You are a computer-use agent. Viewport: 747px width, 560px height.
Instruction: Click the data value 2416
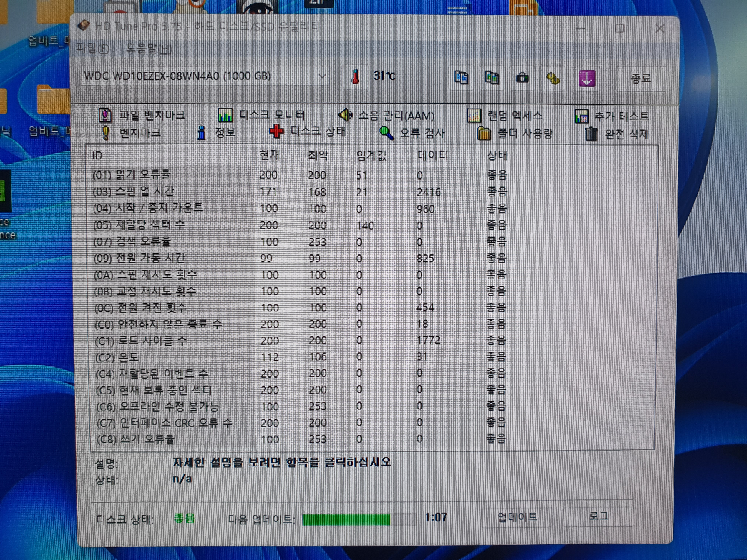pyautogui.click(x=429, y=192)
